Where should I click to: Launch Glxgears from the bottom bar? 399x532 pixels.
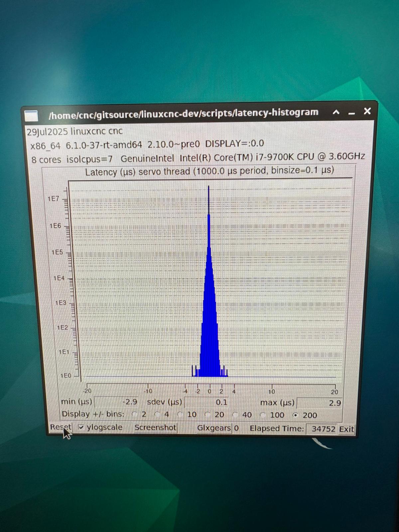(x=214, y=428)
